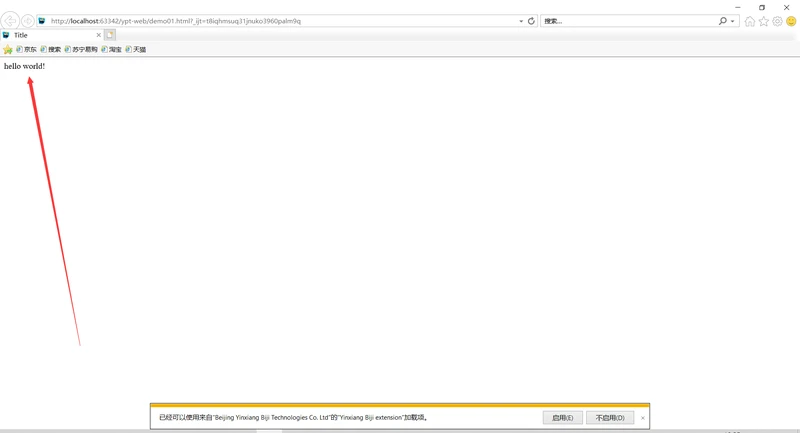The width and height of the screenshot is (800, 433).
Task: Open a new tab button
Action: 110,35
